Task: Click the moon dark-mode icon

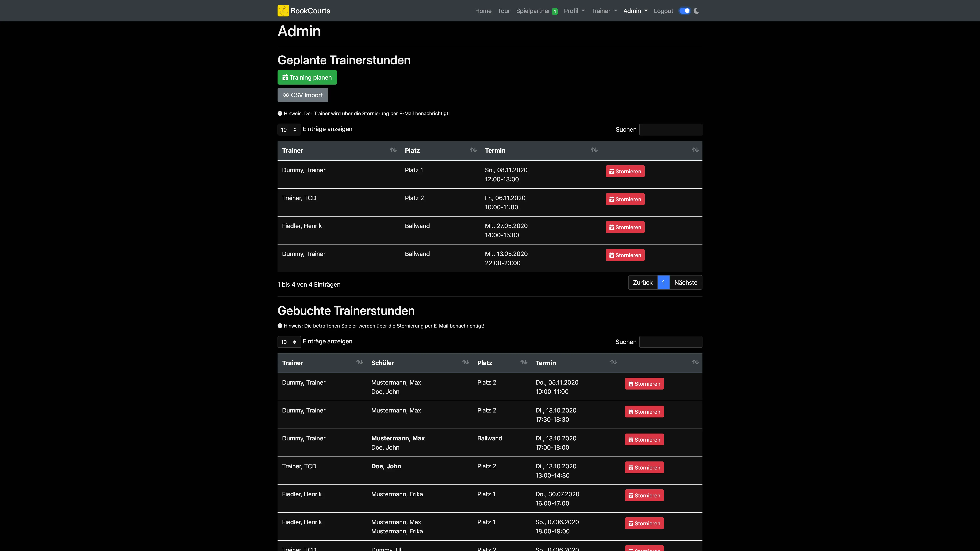Action: click(696, 11)
